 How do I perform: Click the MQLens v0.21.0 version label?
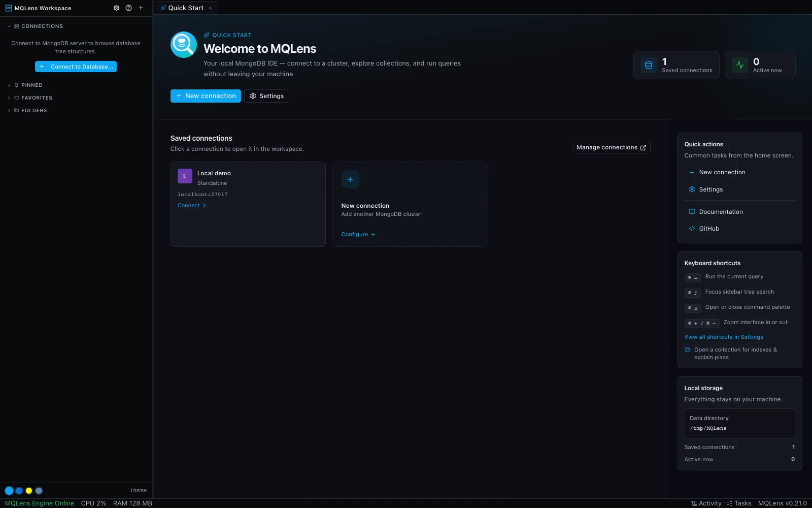(x=782, y=503)
